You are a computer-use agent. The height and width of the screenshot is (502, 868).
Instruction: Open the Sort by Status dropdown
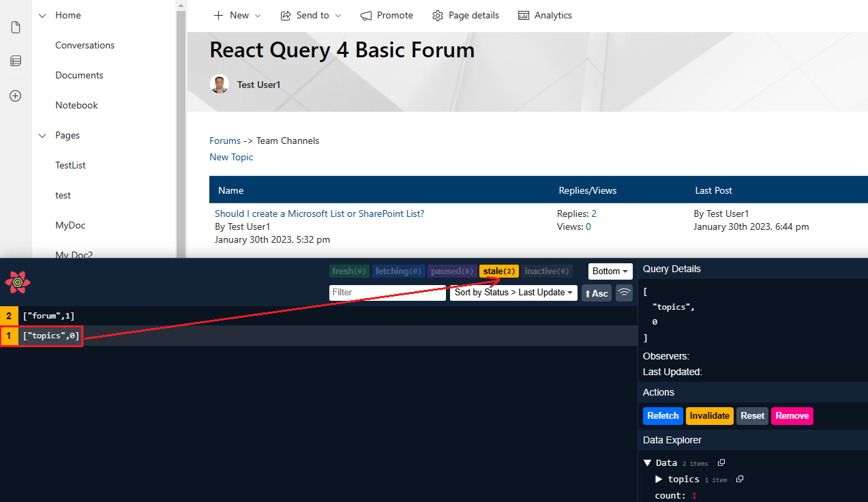(513, 293)
